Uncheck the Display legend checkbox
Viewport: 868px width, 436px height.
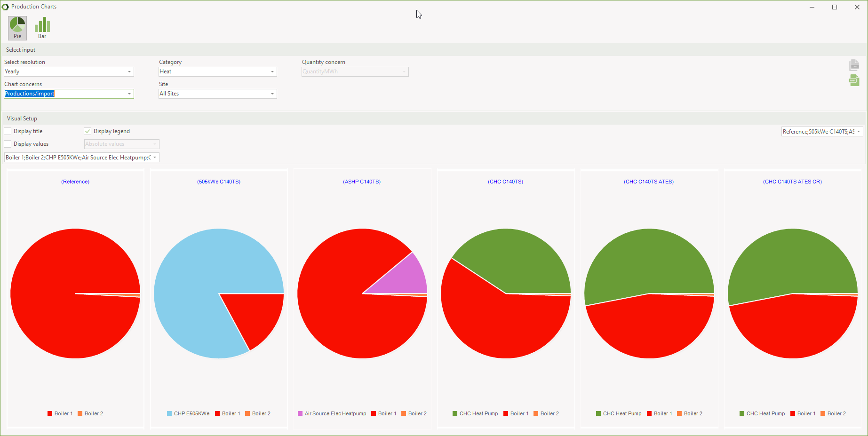coord(87,131)
